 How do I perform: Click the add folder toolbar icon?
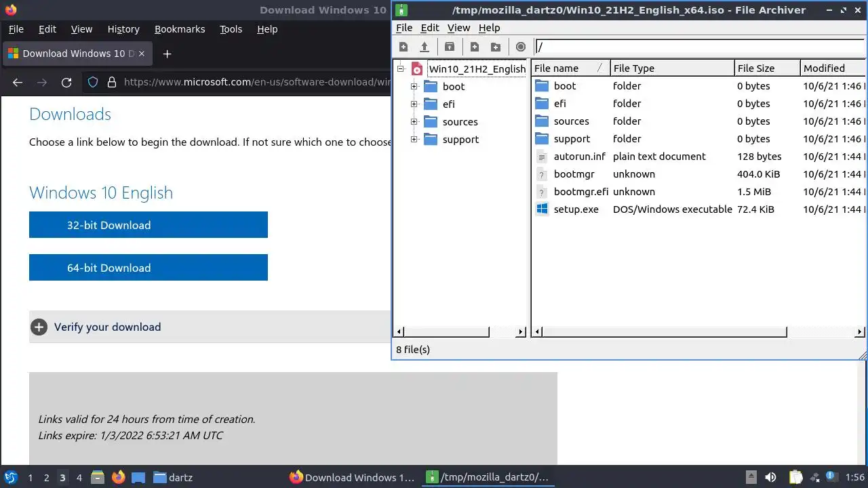coord(496,47)
